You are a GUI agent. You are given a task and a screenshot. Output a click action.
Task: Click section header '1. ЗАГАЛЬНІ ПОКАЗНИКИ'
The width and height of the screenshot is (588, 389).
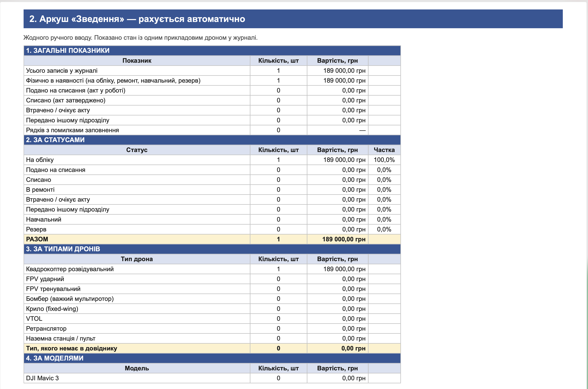point(212,51)
